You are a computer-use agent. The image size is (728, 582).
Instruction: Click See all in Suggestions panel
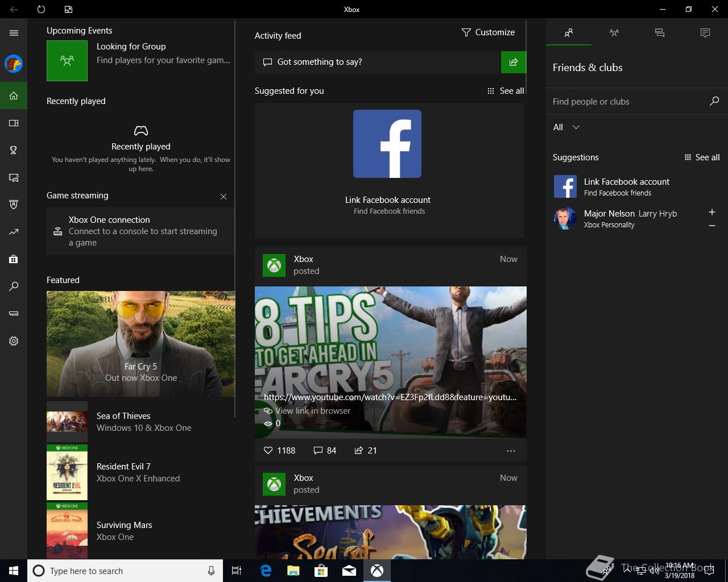pyautogui.click(x=702, y=157)
